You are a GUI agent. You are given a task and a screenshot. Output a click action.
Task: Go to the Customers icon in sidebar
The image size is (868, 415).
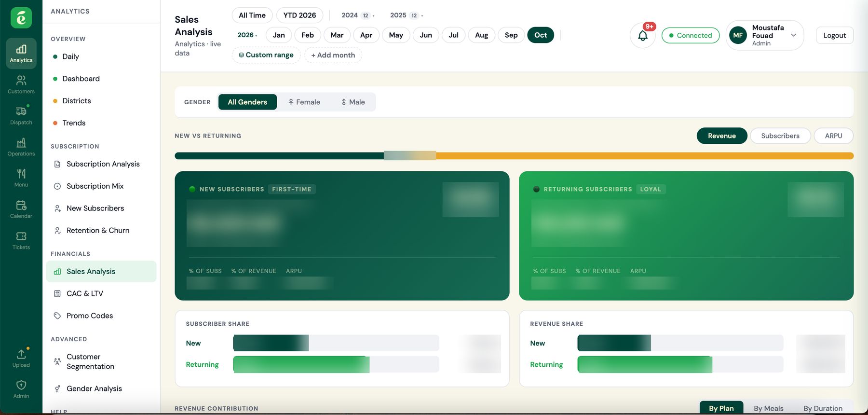pyautogui.click(x=21, y=84)
